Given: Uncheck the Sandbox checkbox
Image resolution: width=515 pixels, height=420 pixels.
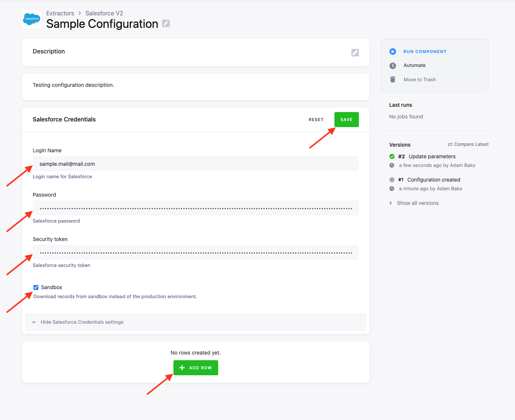Looking at the screenshot, I should (36, 287).
